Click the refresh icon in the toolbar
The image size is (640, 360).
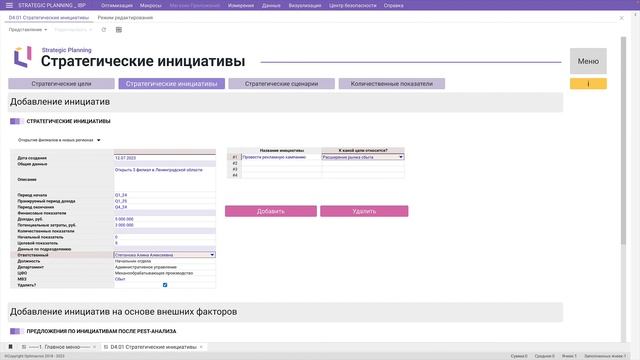click(104, 29)
